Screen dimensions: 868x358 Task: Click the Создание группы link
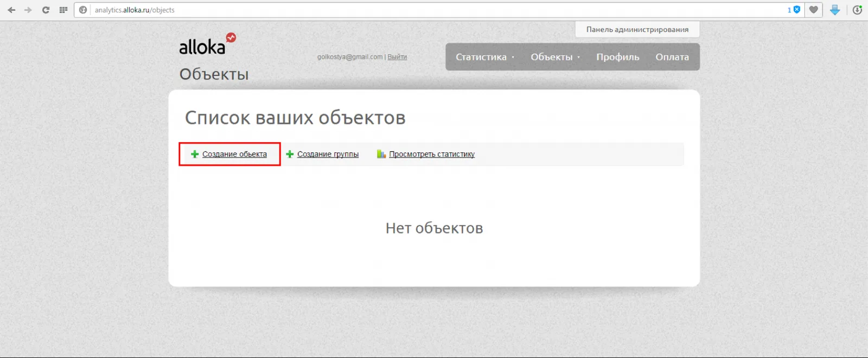pyautogui.click(x=328, y=154)
